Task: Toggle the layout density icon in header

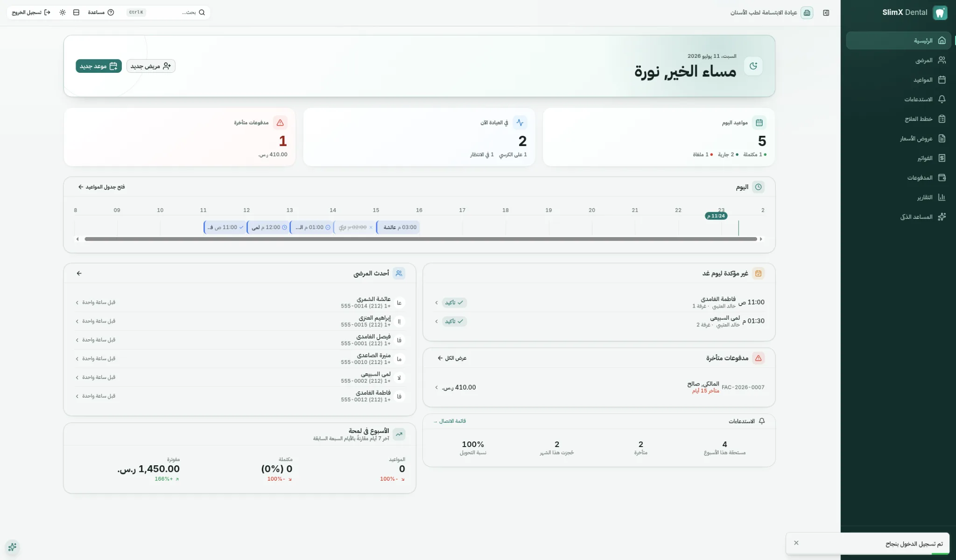Action: (76, 13)
